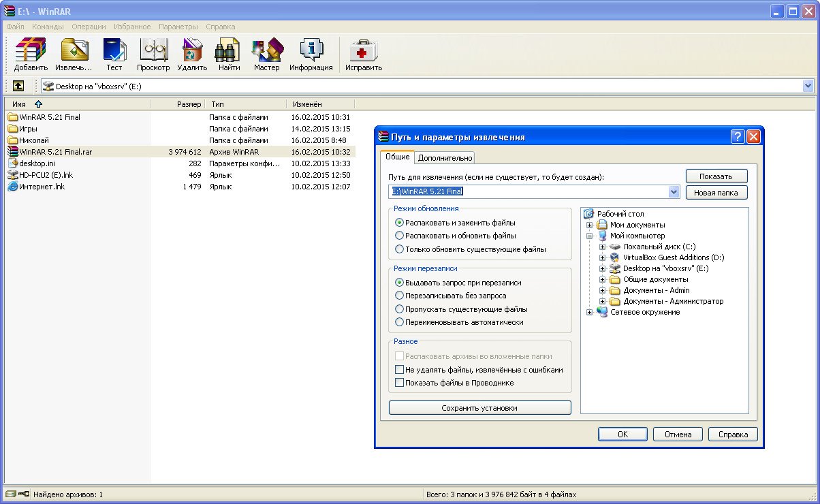Click the Удалить (Delete) toolbar icon
820x504 pixels.
point(192,54)
